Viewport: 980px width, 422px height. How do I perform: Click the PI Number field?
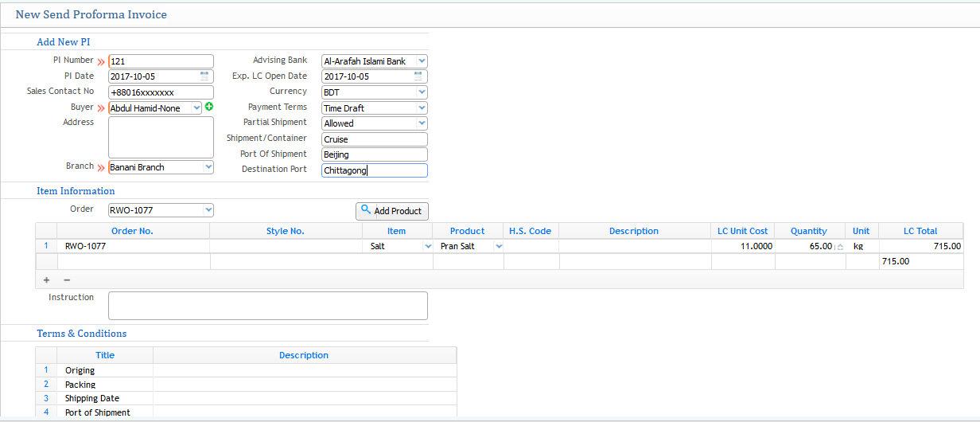tap(161, 61)
